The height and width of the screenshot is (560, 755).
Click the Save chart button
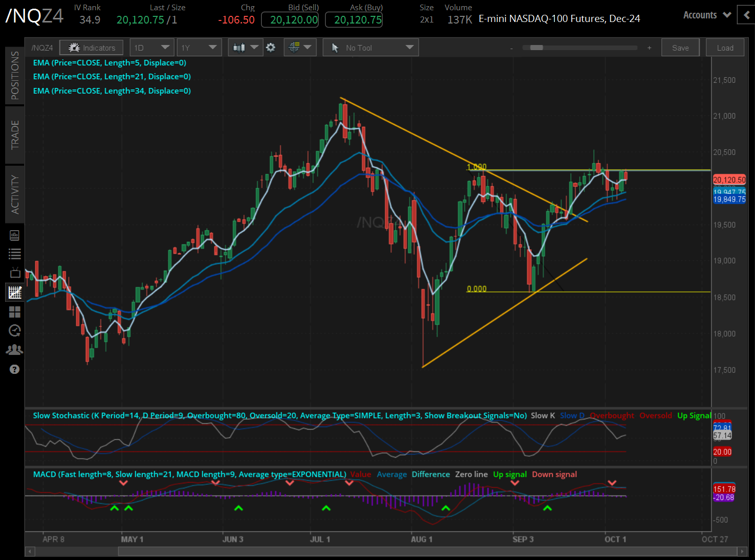tap(680, 48)
